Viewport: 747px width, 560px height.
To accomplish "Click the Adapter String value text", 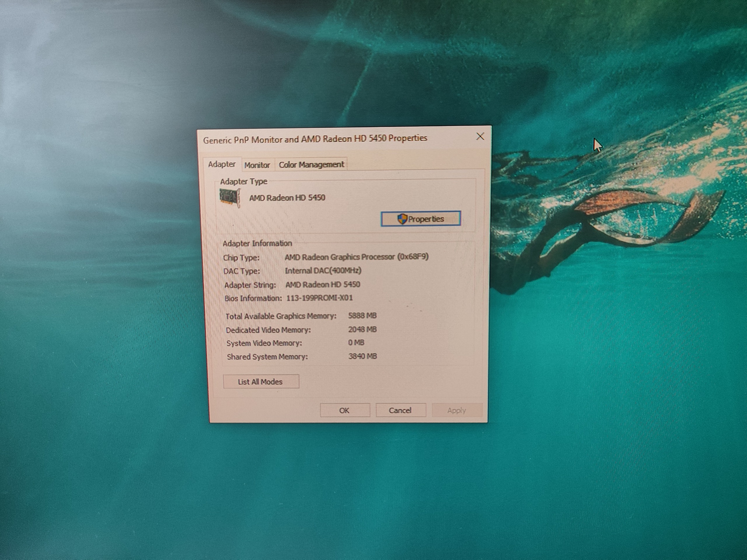I will click(322, 285).
